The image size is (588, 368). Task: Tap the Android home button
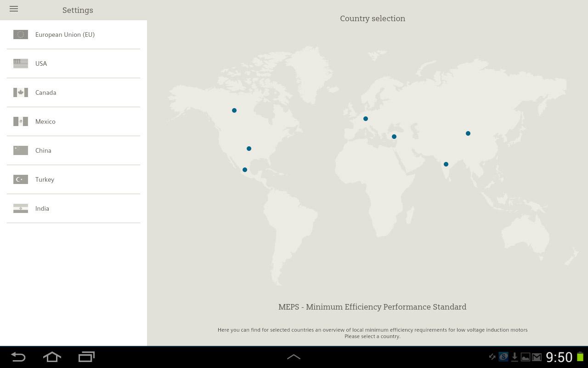pos(52,357)
